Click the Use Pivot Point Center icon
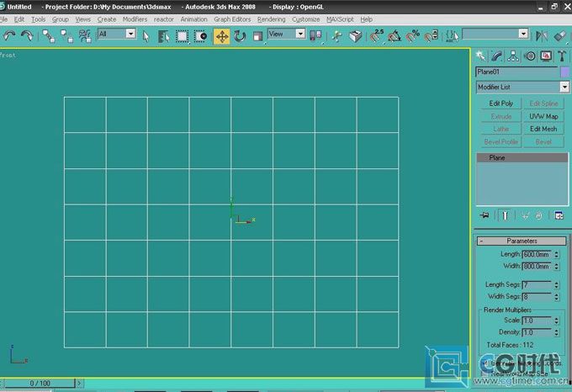This screenshot has height=392, width=572. pos(315,35)
